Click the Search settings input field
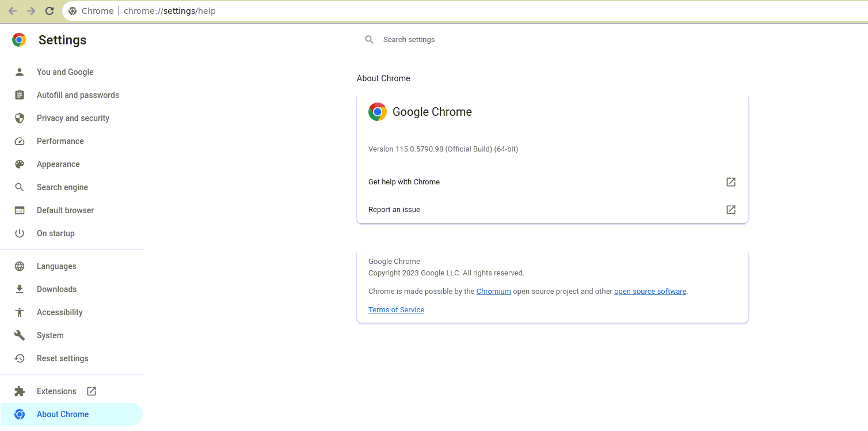Screen dimensions: 868x431 553,40
